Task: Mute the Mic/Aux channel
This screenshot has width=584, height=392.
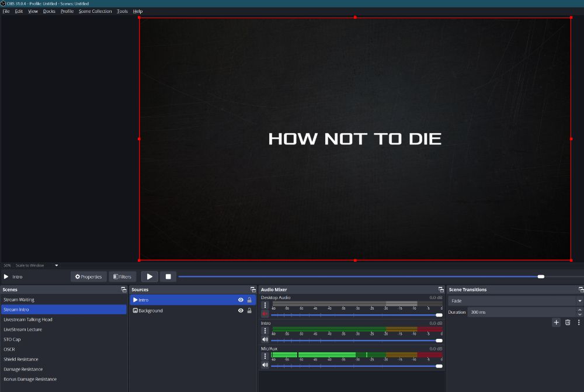Action: (x=265, y=365)
